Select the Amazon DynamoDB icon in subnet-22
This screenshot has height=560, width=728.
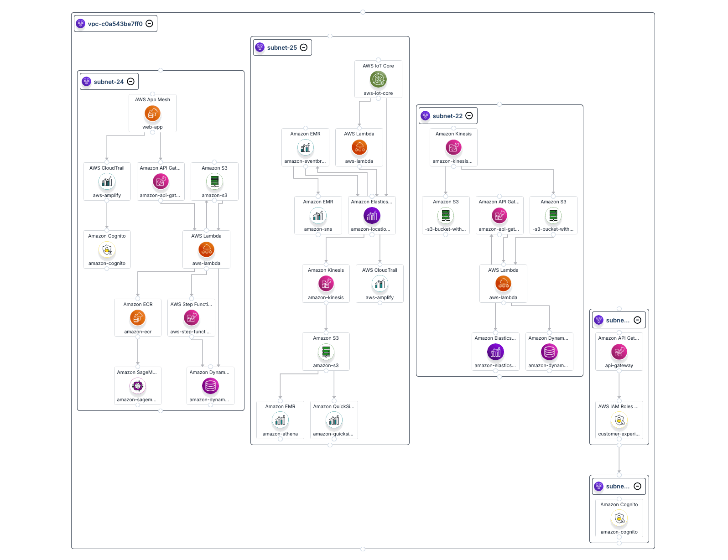(x=549, y=352)
